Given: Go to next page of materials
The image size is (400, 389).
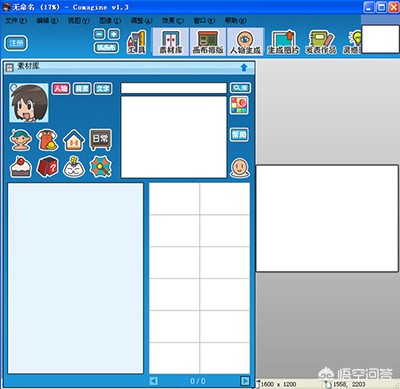Looking at the screenshot, I should point(245,381).
